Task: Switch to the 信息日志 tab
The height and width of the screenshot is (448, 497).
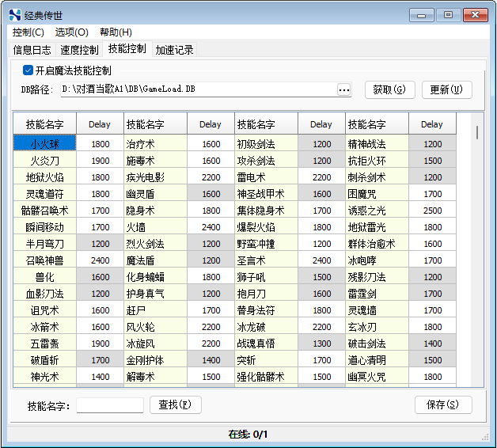Action: pyautogui.click(x=32, y=50)
